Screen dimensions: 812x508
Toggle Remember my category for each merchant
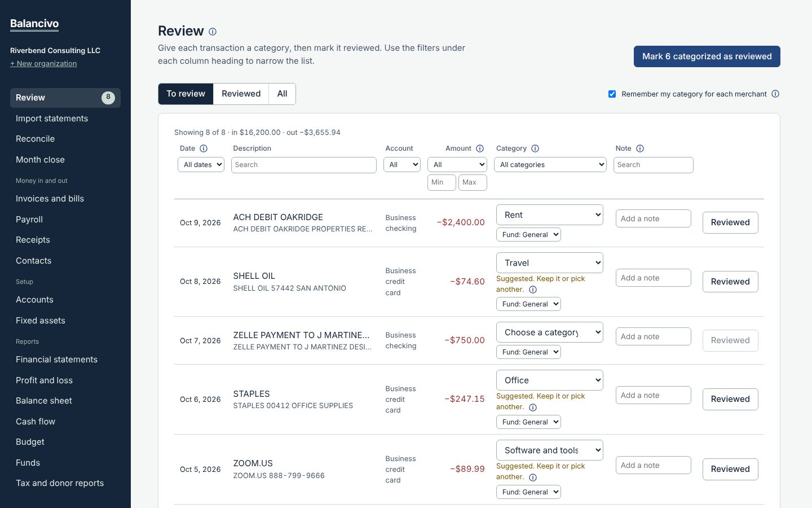pos(612,94)
